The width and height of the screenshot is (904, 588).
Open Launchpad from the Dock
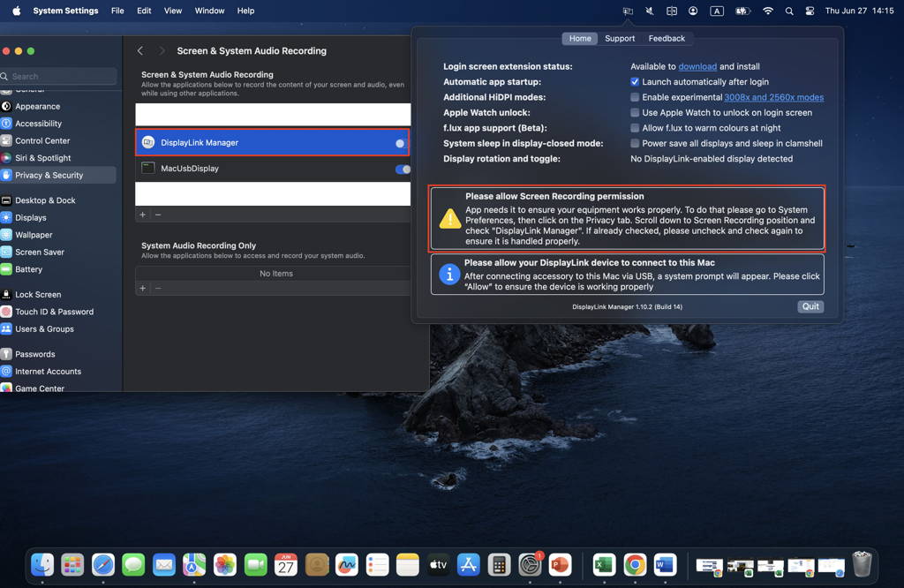(72, 565)
